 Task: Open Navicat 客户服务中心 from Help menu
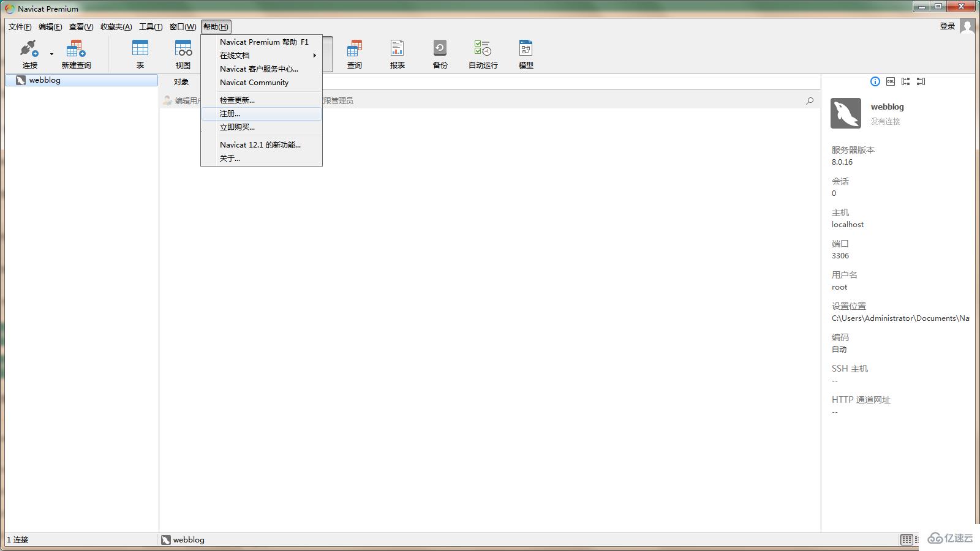coord(262,69)
